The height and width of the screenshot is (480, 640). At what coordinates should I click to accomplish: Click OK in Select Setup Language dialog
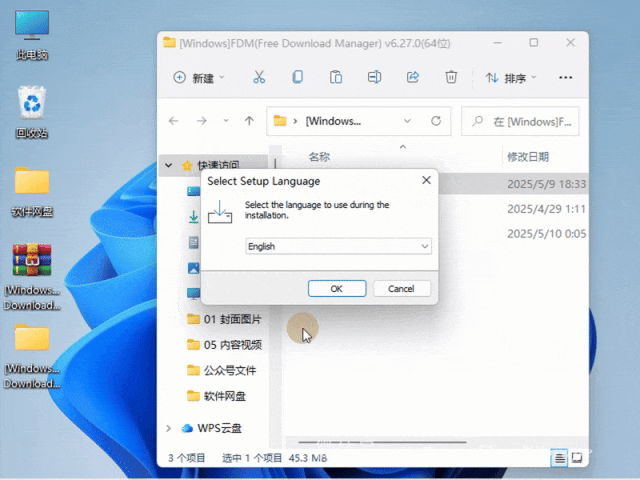(337, 289)
